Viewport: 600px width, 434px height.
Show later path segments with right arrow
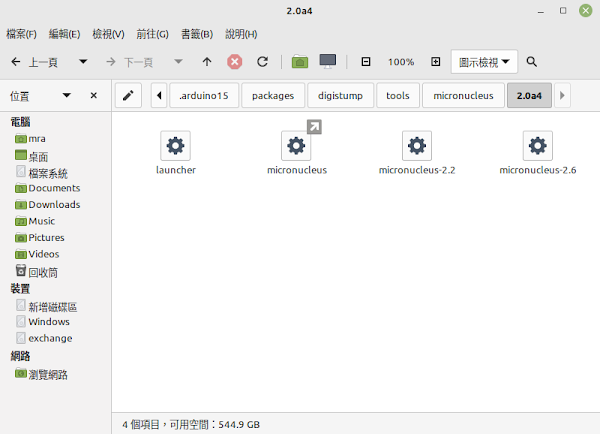(562, 95)
